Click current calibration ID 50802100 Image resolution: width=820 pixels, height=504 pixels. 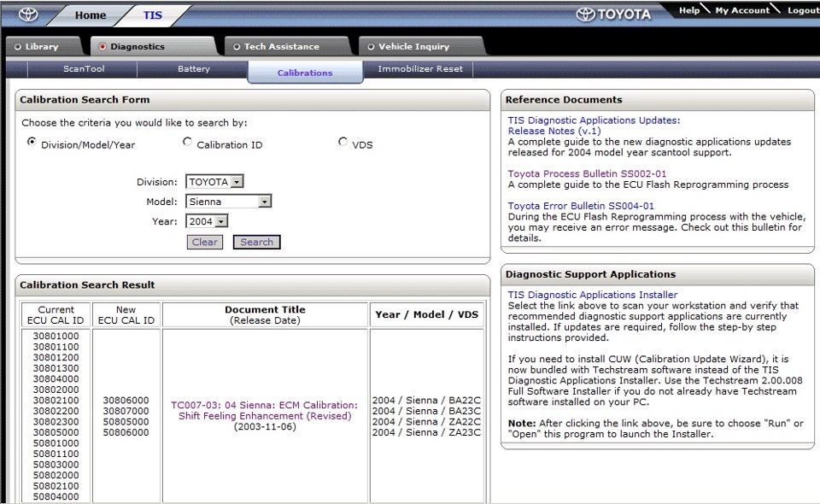[x=56, y=486]
